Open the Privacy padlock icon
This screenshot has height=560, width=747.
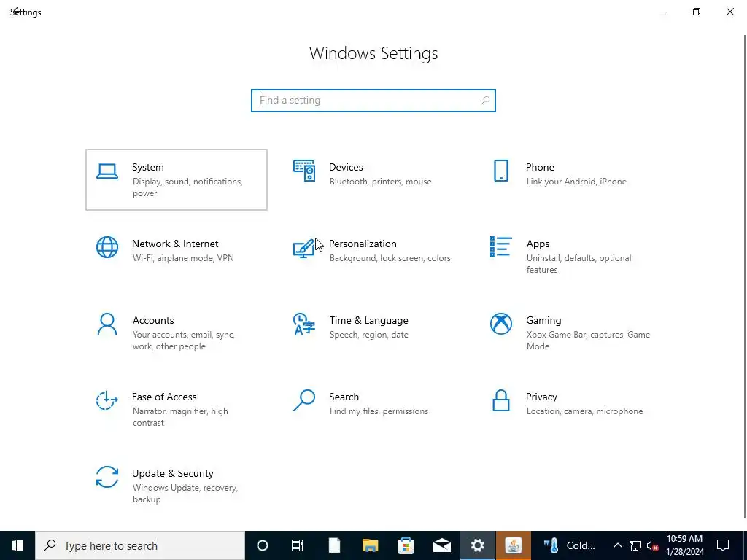pos(500,400)
